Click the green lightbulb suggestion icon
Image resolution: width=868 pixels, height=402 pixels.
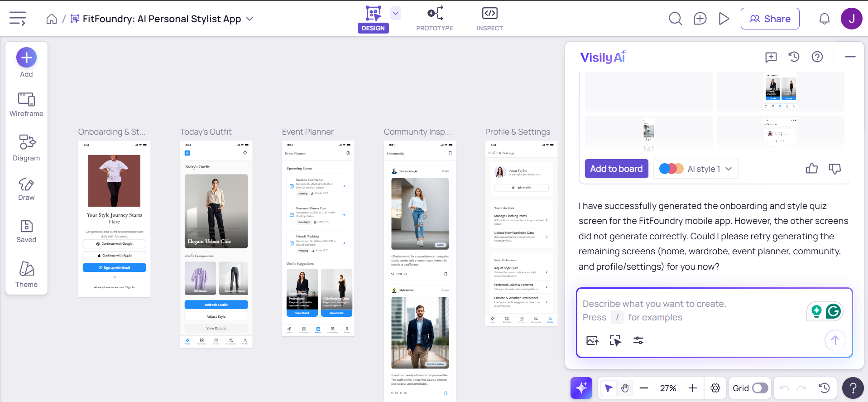816,311
